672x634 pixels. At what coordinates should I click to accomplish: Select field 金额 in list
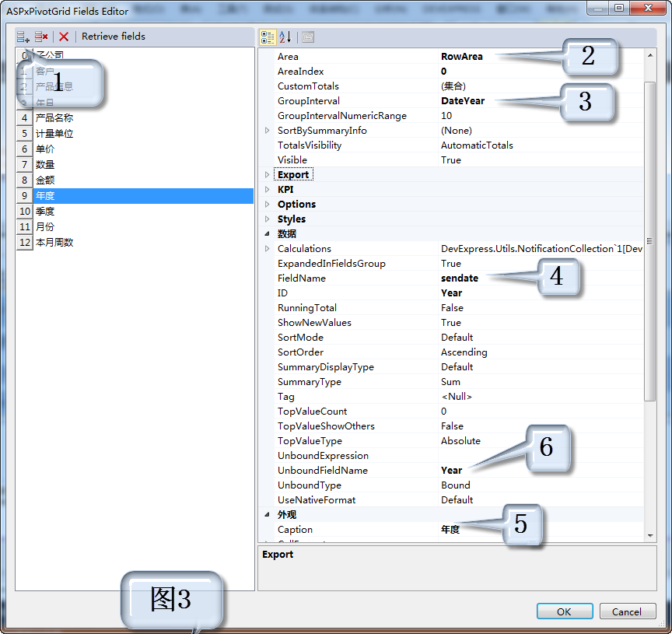(135, 180)
